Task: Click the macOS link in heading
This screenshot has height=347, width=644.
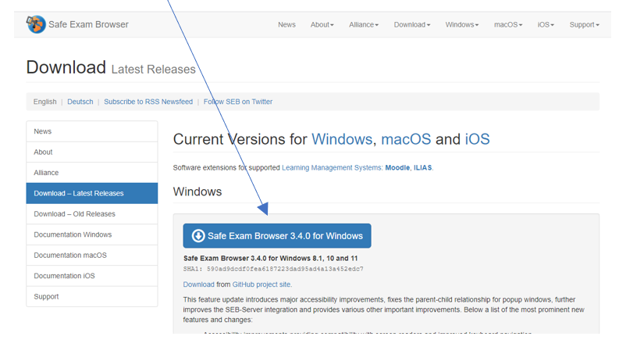Action: [x=405, y=140]
